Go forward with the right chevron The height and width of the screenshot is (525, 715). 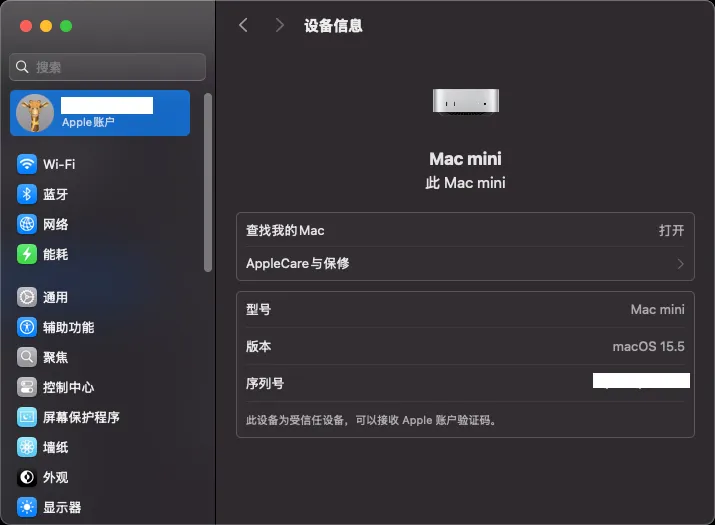point(280,25)
